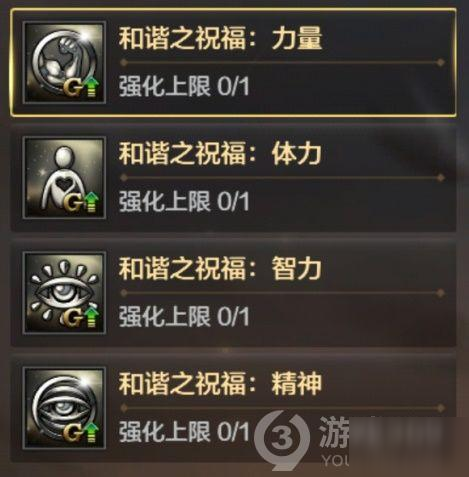The width and height of the screenshot is (469, 477).
Task: Click green upgrade arrow on 体力 icon
Action: (x=92, y=202)
